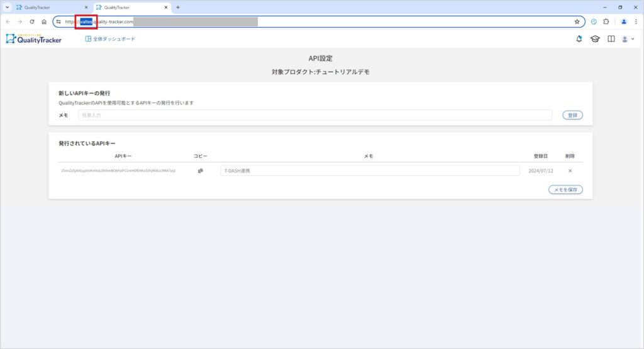Click the QualityTracker logo

pyautogui.click(x=35, y=39)
